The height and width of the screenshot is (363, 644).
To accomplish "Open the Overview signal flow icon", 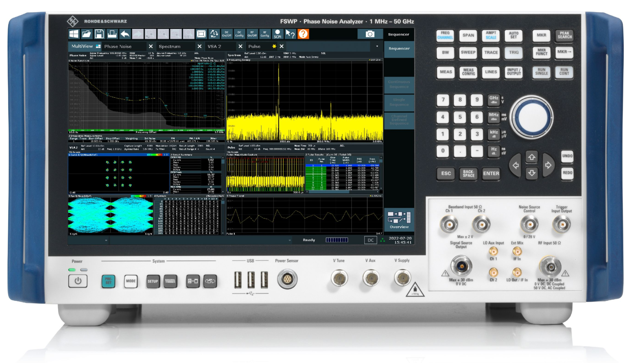I will click(x=399, y=220).
